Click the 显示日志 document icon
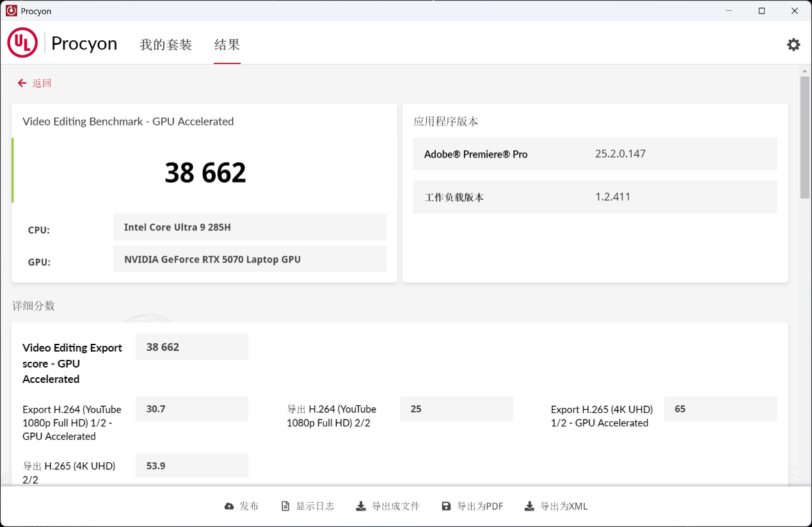The width and height of the screenshot is (812, 527). (x=285, y=507)
